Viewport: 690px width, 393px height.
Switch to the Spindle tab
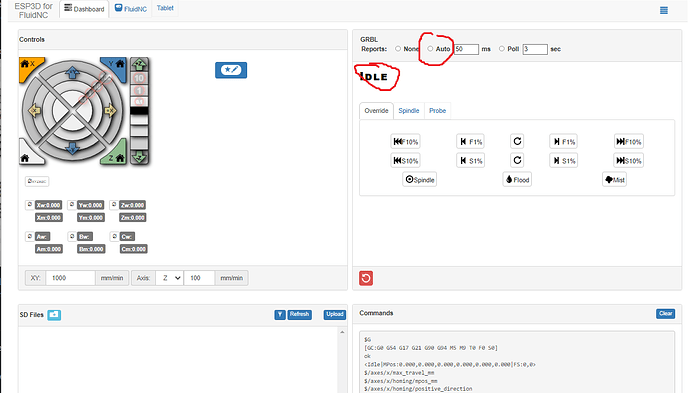click(x=409, y=110)
